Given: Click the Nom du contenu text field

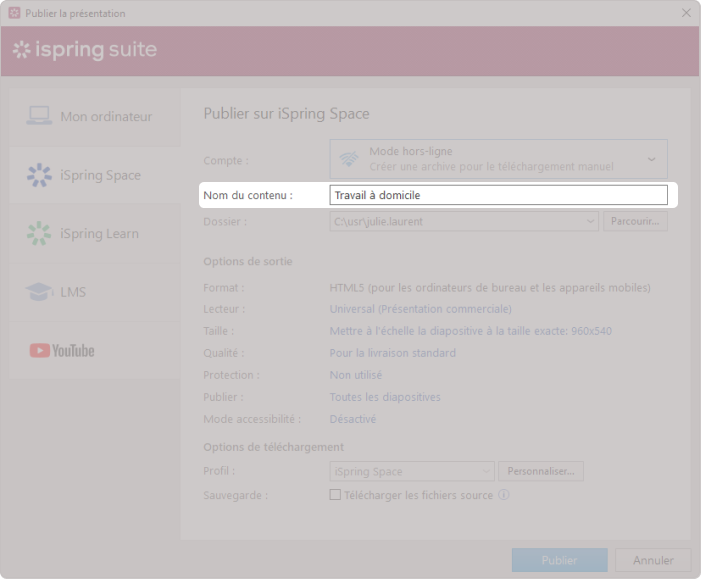Looking at the screenshot, I should coord(498,196).
